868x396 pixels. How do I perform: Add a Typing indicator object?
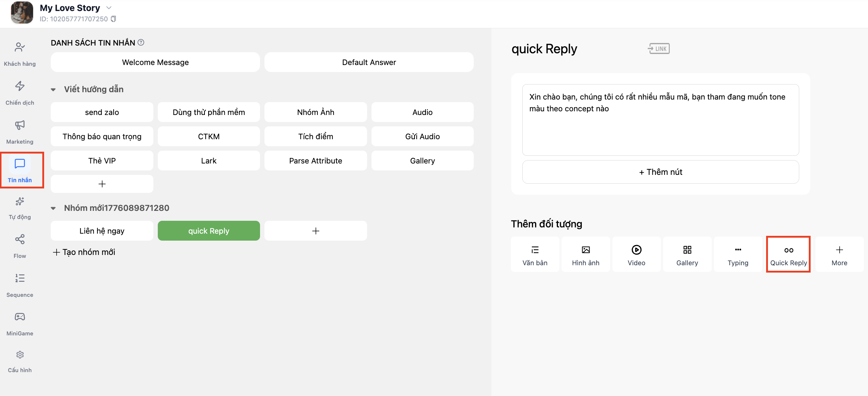coord(738,254)
